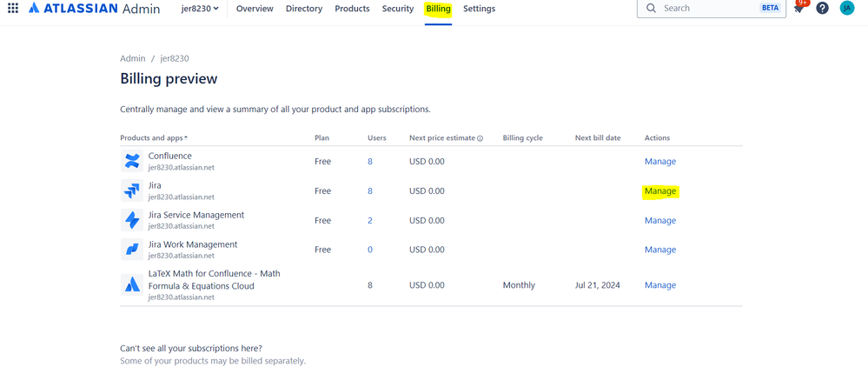Click "Can't see all your subscriptions here?" text
Image resolution: width=868 pixels, height=367 pixels.
191,348
